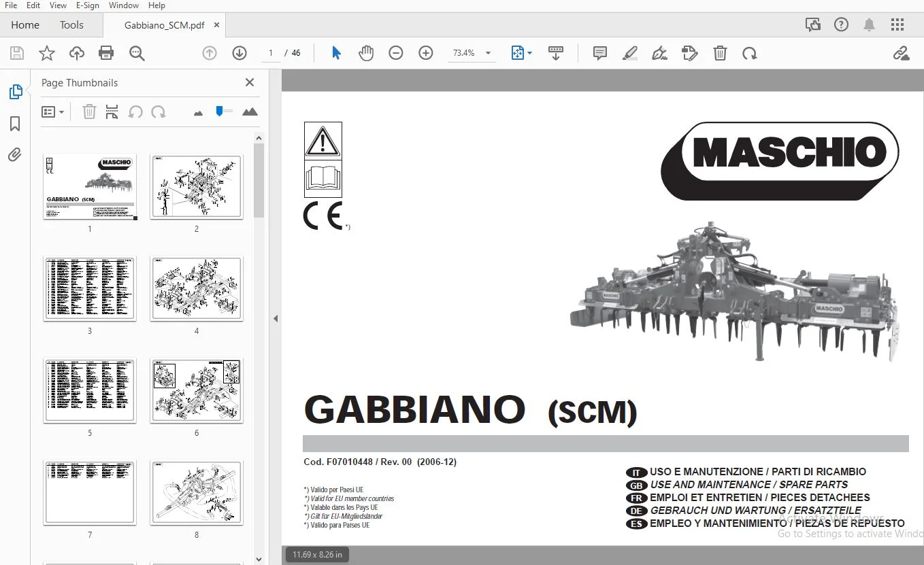Switch to the Home tab
The width and height of the screenshot is (924, 565).
(25, 25)
